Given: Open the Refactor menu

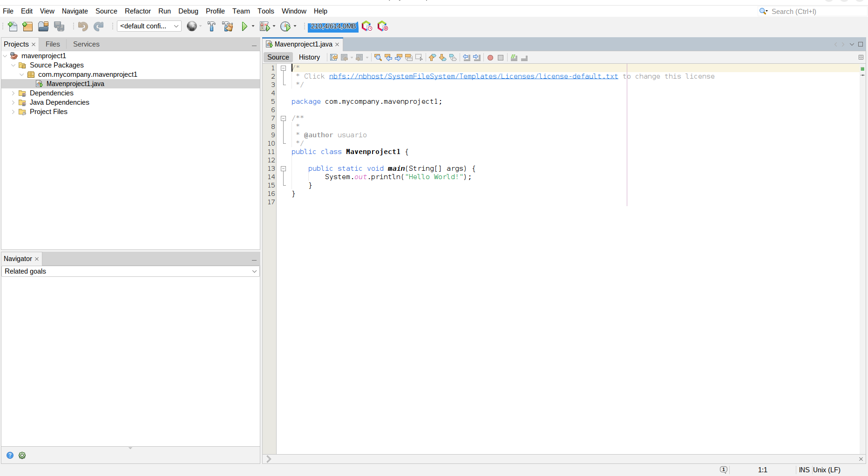Looking at the screenshot, I should pos(137,11).
